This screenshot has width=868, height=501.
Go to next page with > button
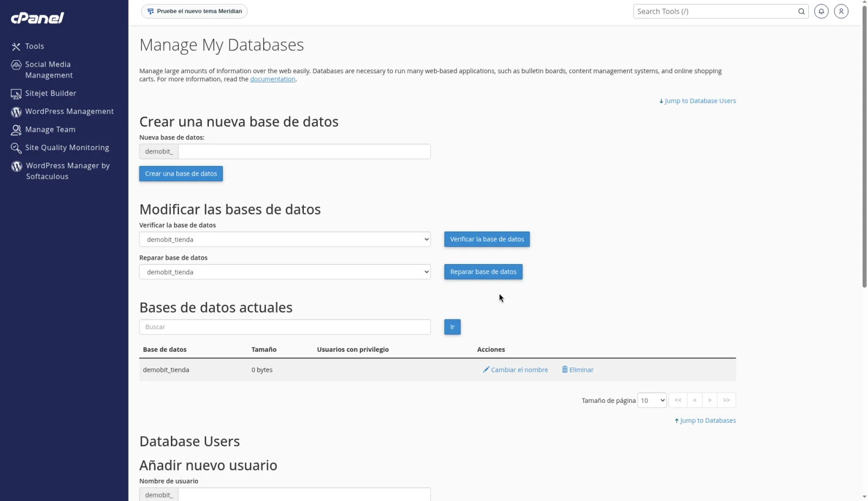[710, 400]
